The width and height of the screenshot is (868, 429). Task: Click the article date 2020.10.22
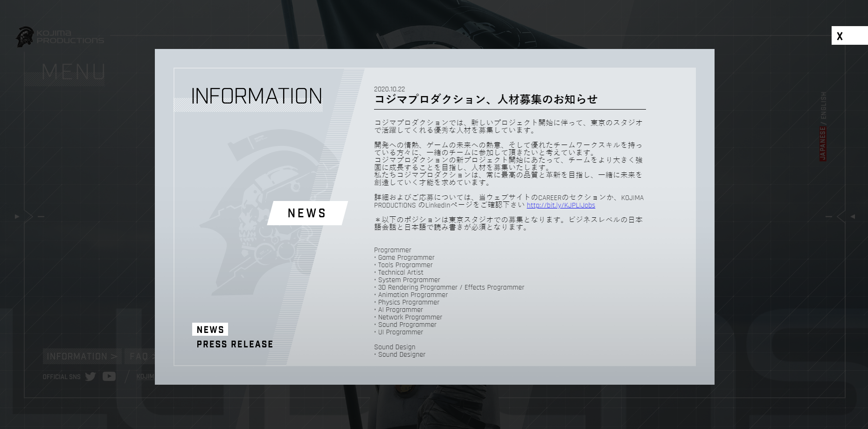point(389,89)
